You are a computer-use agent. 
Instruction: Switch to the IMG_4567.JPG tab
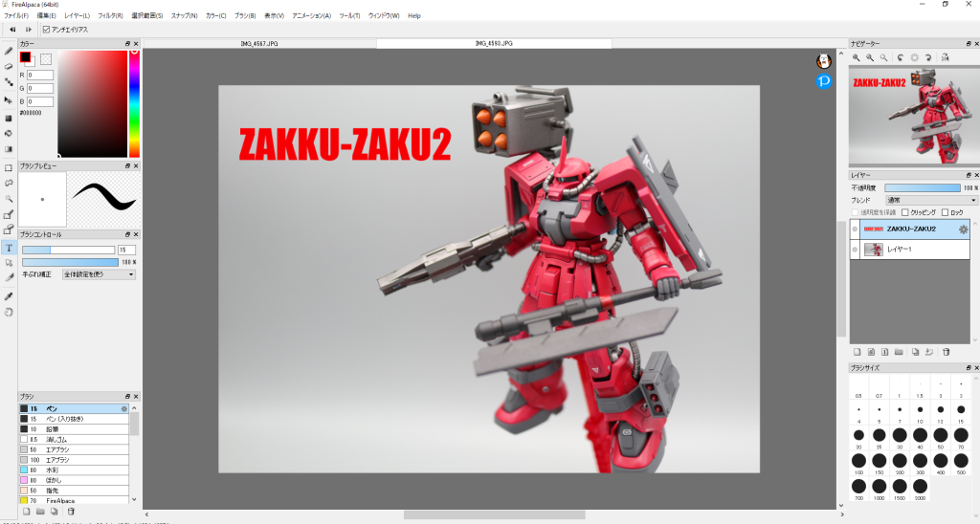[x=259, y=44]
